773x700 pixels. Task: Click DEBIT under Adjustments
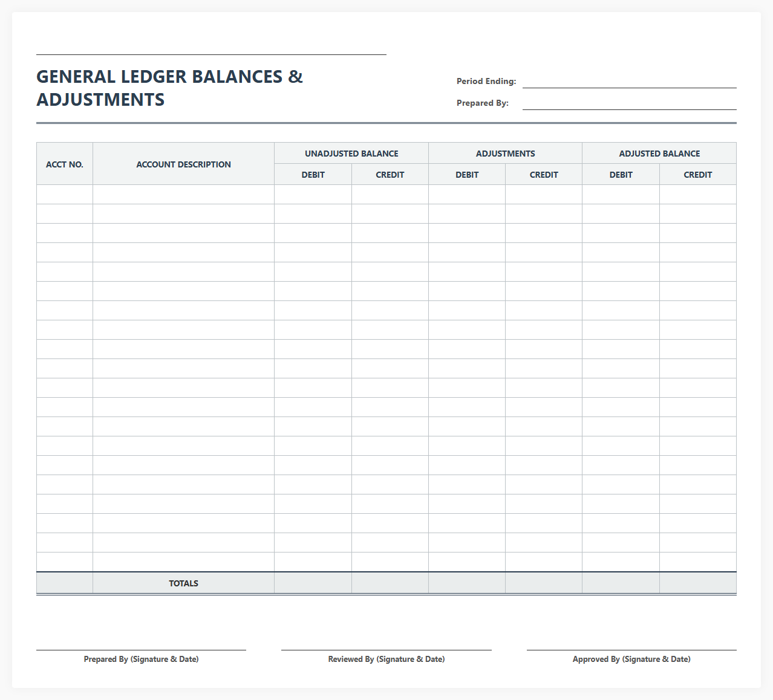[x=467, y=175]
